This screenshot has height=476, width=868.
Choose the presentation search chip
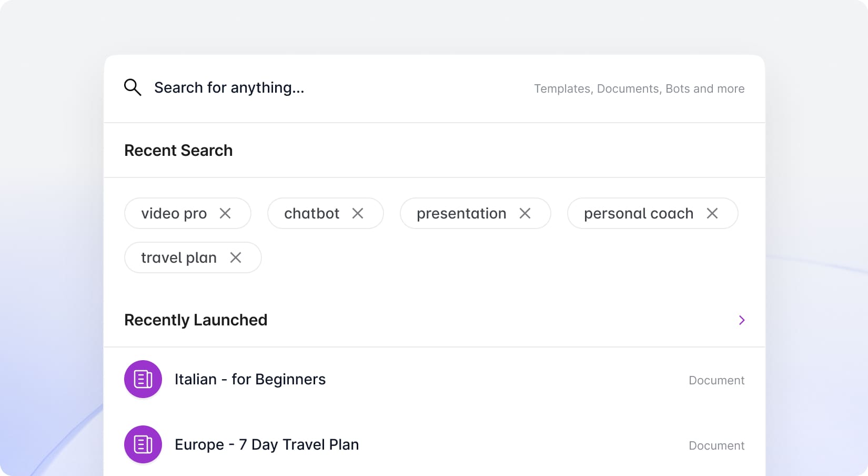tap(461, 213)
